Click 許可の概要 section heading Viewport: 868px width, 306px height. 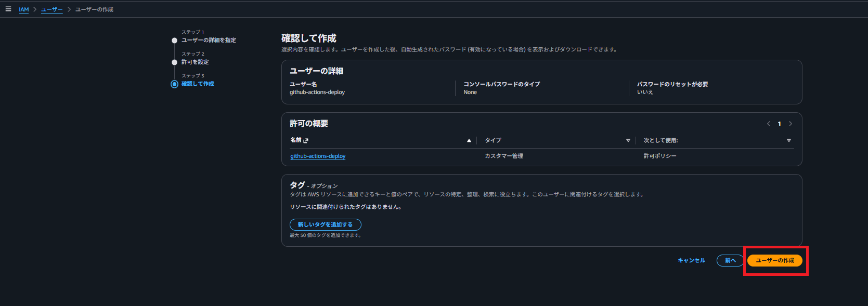click(x=309, y=124)
